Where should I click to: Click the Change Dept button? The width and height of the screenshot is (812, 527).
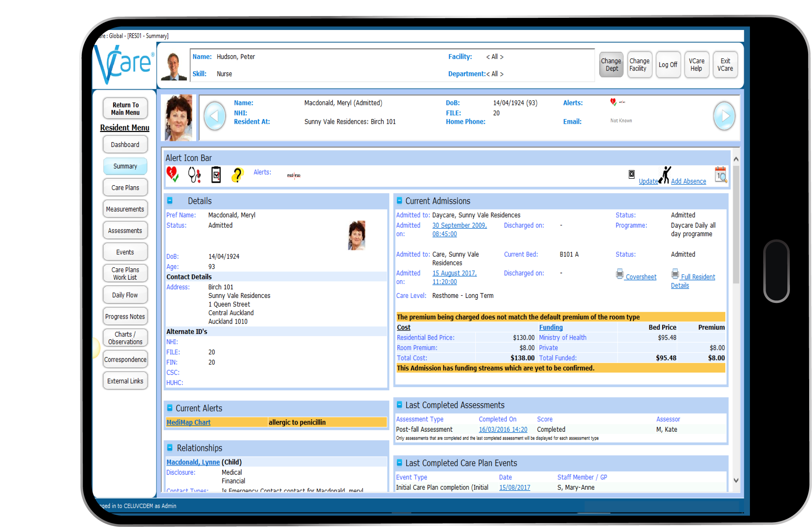pyautogui.click(x=611, y=65)
